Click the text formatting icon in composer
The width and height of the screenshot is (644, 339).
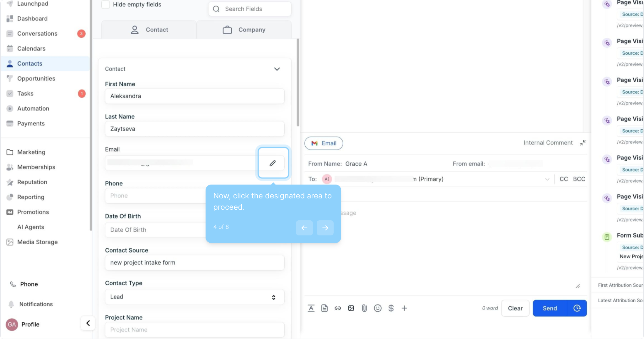click(x=311, y=308)
